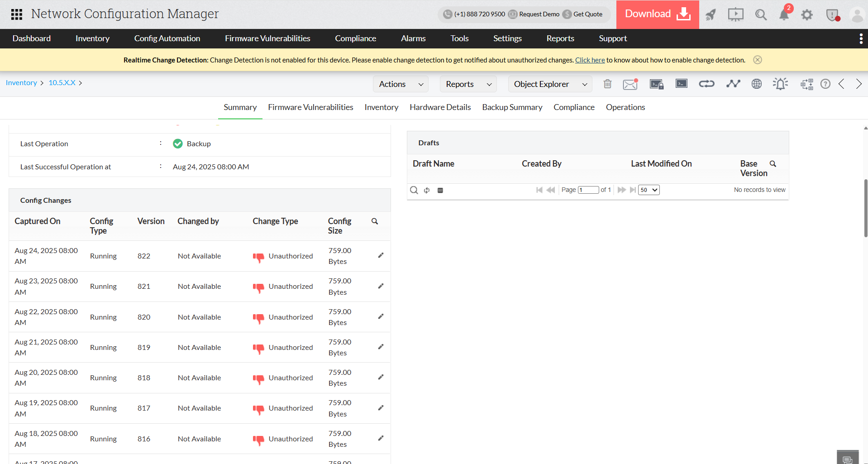Click the envelope mail icon in toolbar
The image size is (868, 464).
630,84
